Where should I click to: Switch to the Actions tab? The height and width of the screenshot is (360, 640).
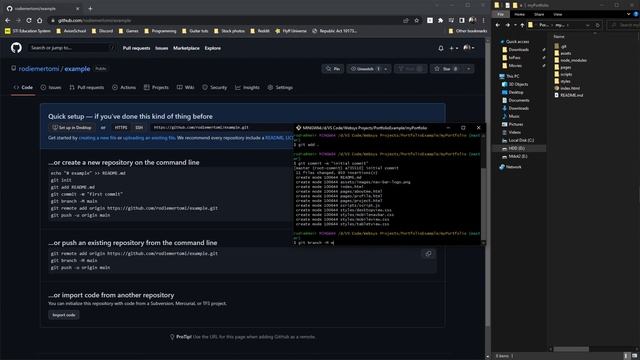[124, 87]
